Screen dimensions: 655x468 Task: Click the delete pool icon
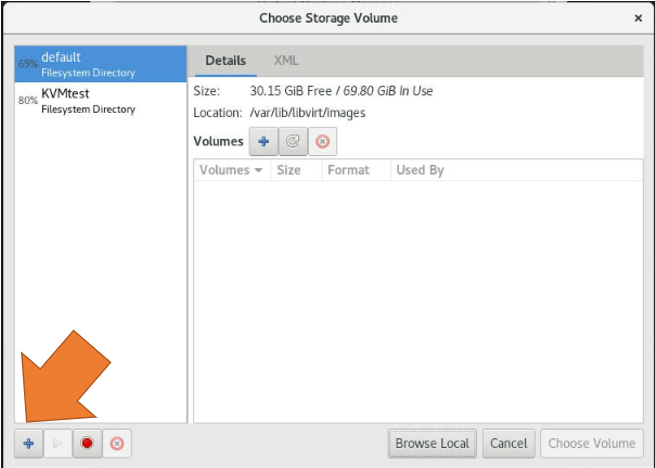[117, 443]
